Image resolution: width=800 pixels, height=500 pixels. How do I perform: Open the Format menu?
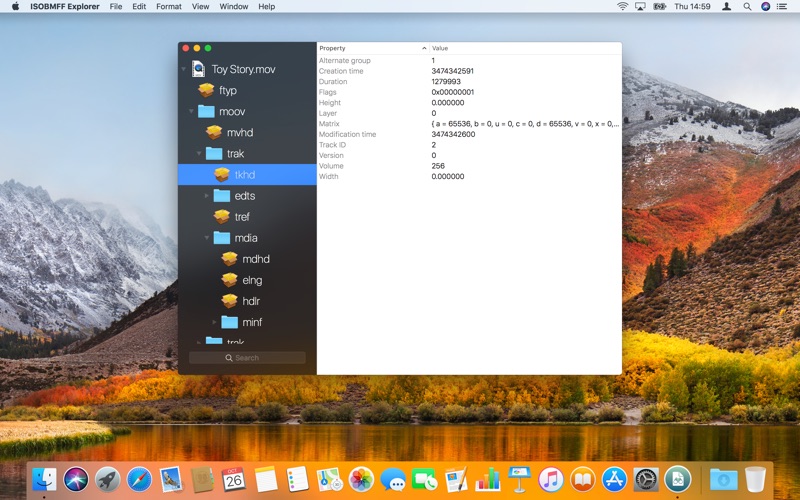pyautogui.click(x=168, y=7)
